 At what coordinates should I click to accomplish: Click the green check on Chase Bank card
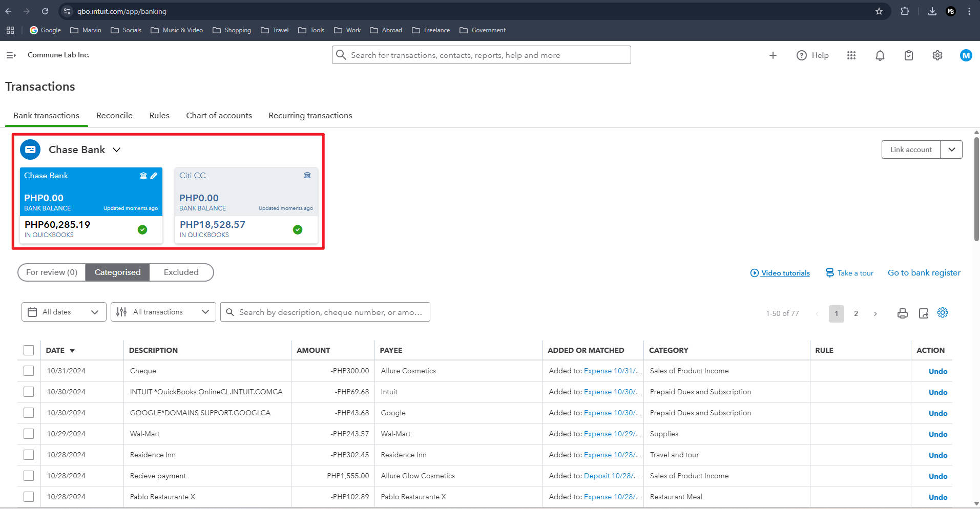142,229
